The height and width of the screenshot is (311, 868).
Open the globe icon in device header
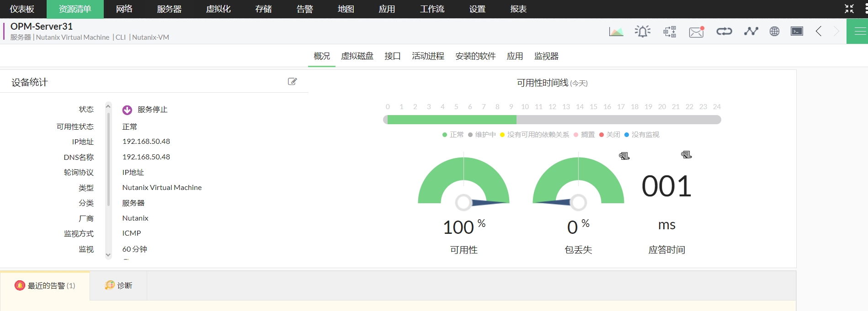coord(774,31)
